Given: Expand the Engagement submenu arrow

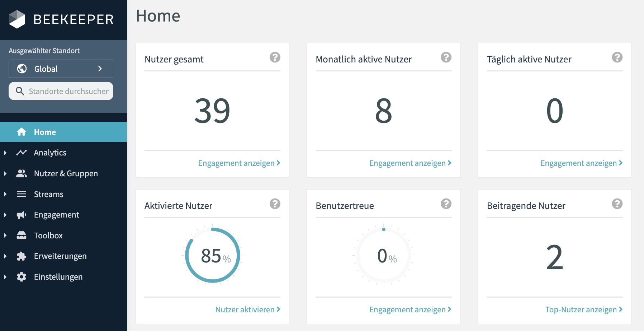Looking at the screenshot, I should click(5, 215).
